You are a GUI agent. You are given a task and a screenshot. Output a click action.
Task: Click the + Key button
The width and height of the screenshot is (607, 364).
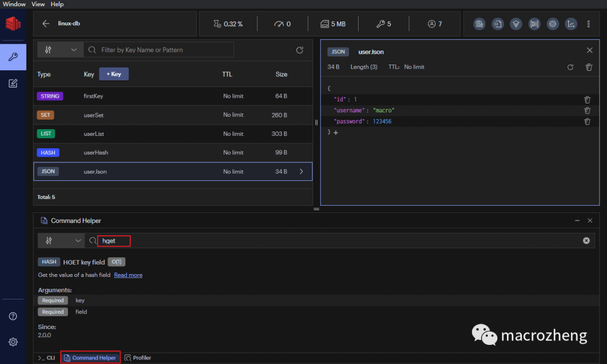114,74
